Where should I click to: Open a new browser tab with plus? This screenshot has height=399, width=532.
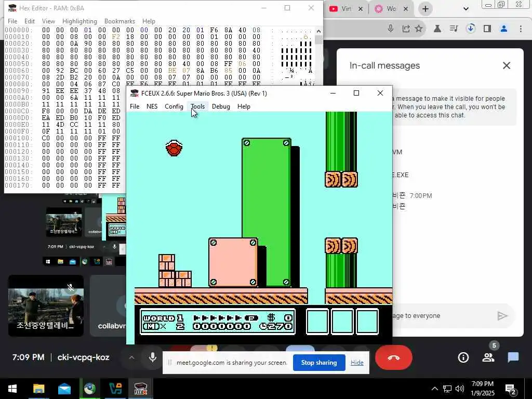[425, 9]
